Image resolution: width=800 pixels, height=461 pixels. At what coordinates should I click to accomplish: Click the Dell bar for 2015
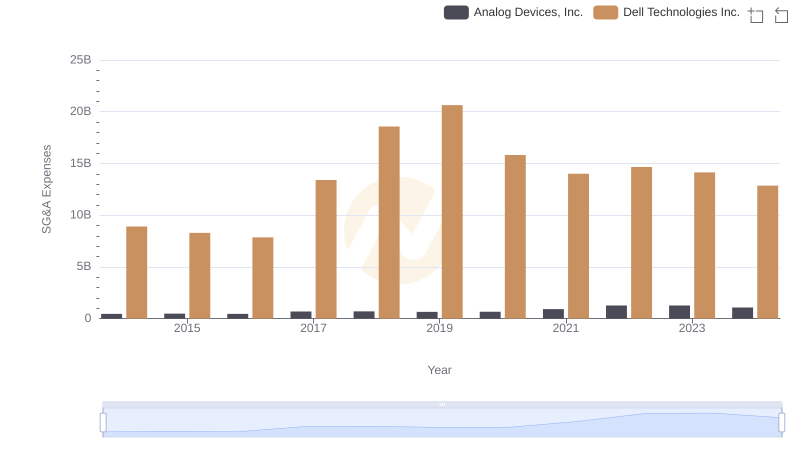[x=199, y=275]
